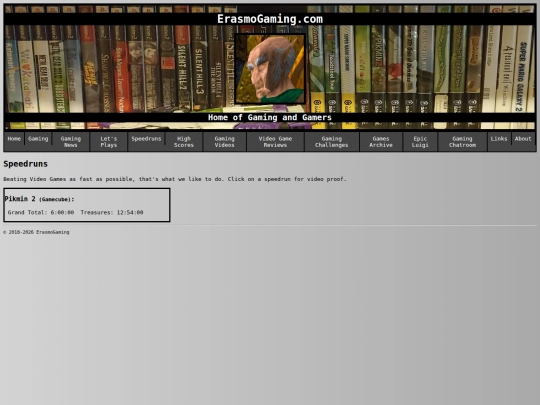The width and height of the screenshot is (540, 405).
Task: Go to the Gaming menu item
Action: (38, 139)
